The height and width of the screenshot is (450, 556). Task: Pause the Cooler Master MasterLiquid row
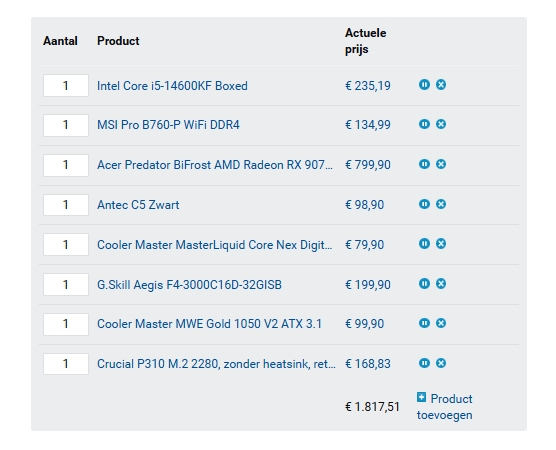pos(424,244)
